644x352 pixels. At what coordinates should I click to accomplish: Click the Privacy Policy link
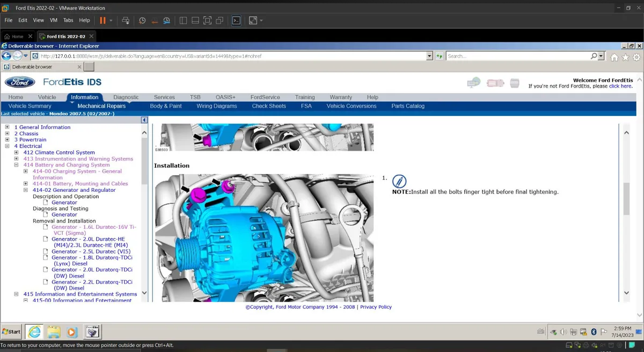click(x=376, y=307)
